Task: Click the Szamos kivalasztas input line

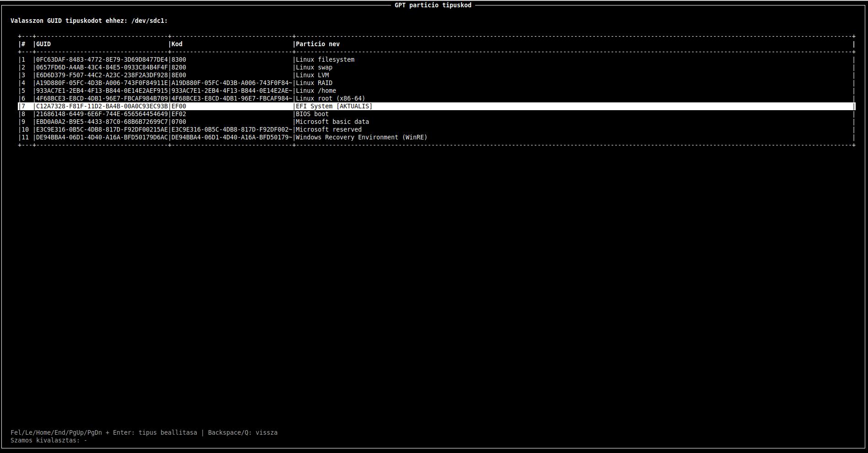Action: [49, 440]
